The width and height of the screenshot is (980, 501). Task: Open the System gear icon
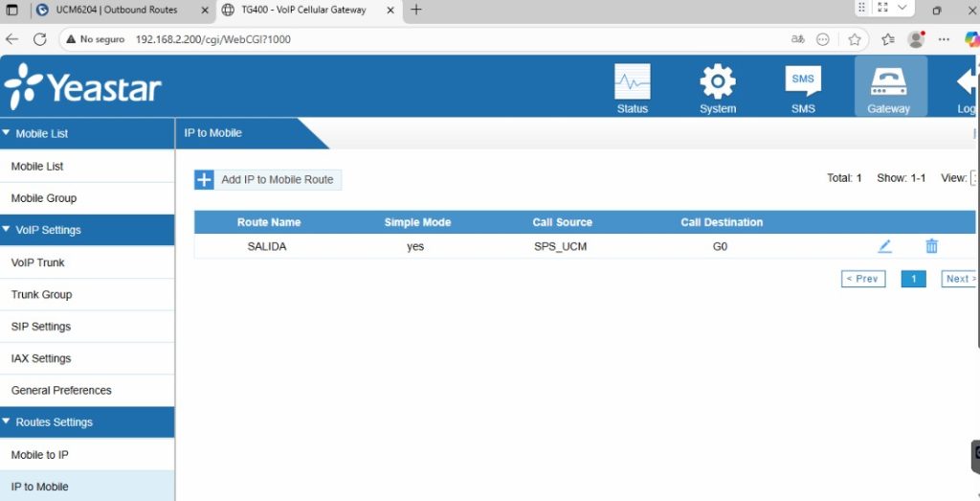pos(717,83)
